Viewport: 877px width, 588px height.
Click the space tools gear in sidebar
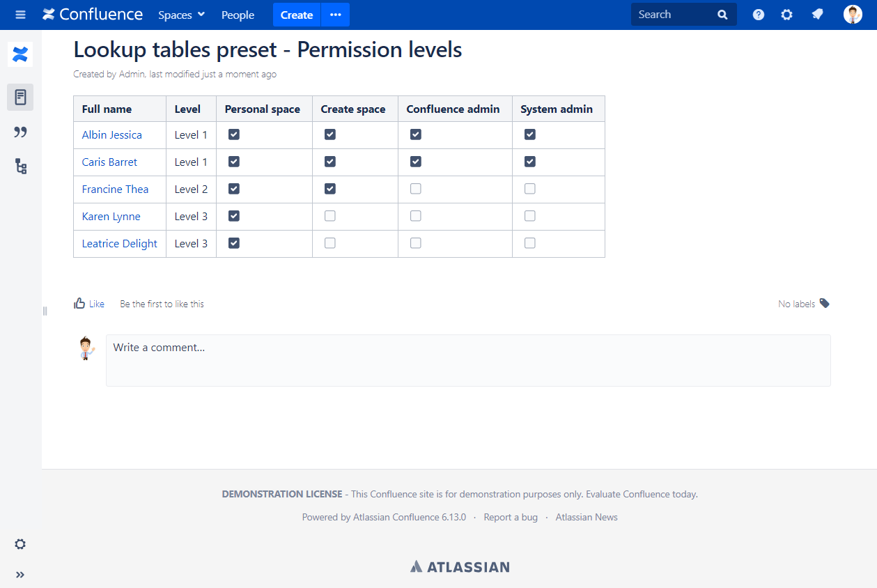tap(20, 544)
